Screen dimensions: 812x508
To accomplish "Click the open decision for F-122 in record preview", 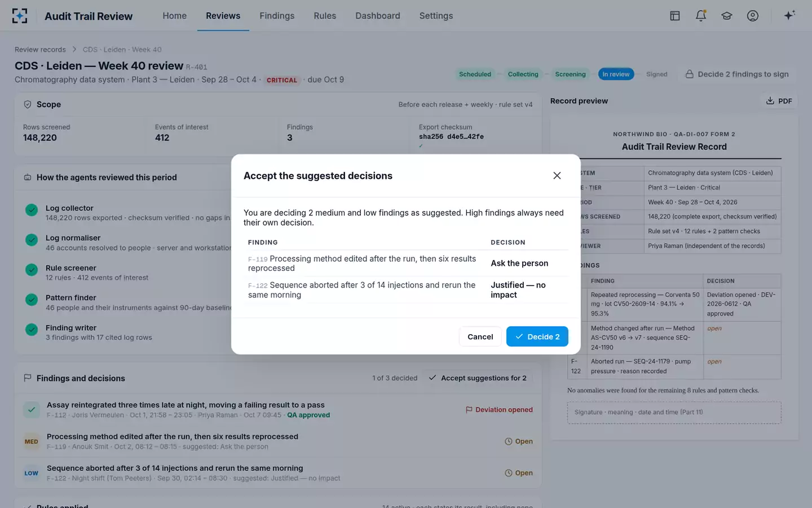I will tap(714, 362).
